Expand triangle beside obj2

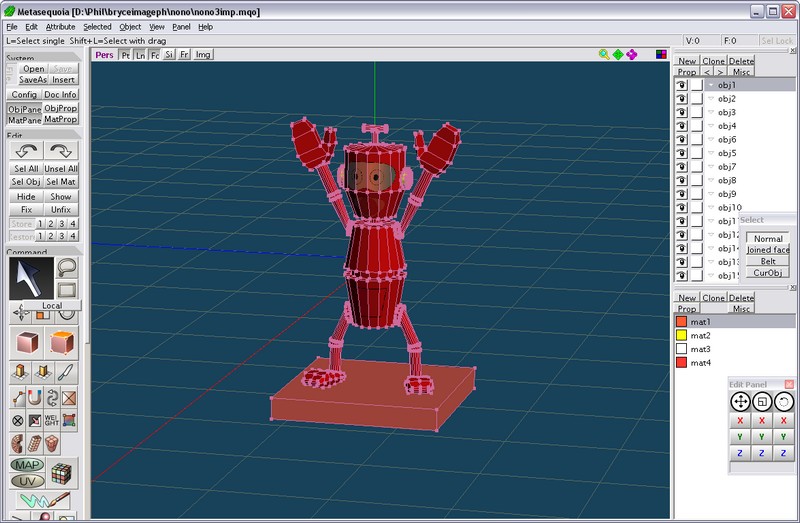pos(711,98)
